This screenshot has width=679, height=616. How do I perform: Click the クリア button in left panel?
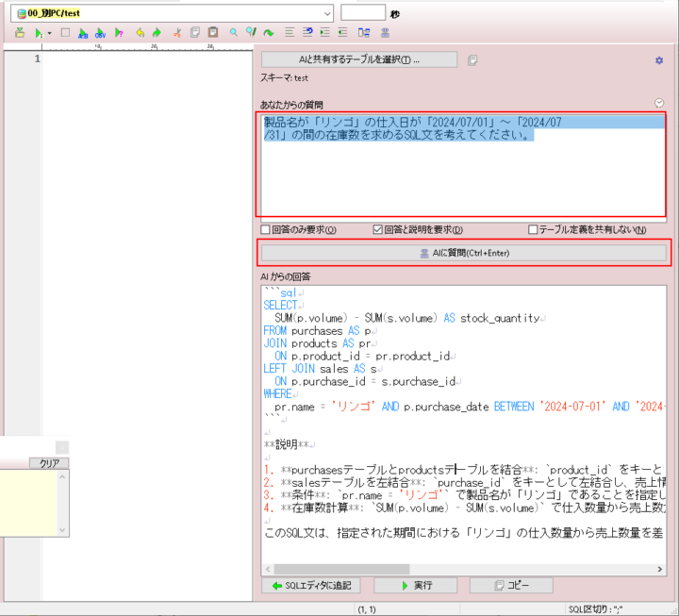(49, 463)
